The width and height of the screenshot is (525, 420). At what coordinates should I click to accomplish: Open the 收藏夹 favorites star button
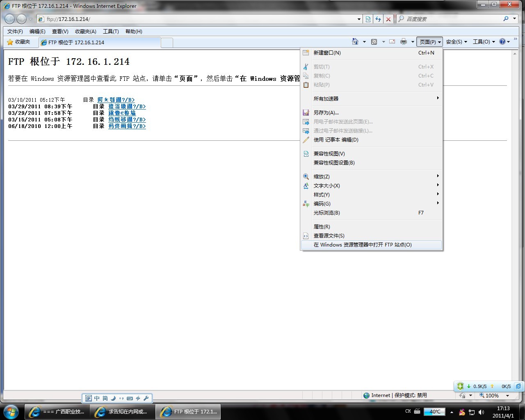[18, 42]
